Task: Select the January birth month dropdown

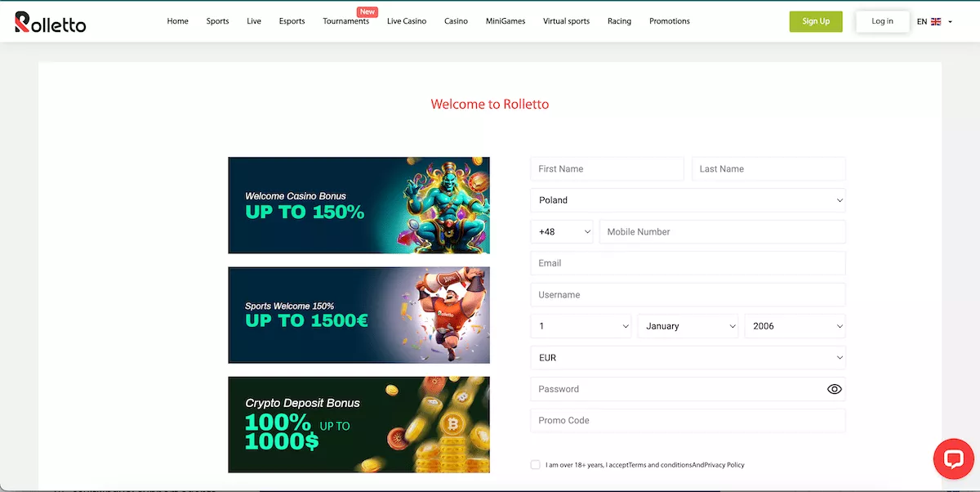Action: pyautogui.click(x=688, y=326)
